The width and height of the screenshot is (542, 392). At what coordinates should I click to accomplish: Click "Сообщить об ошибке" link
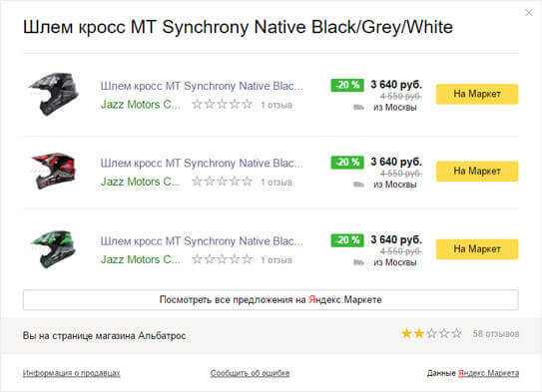250,373
